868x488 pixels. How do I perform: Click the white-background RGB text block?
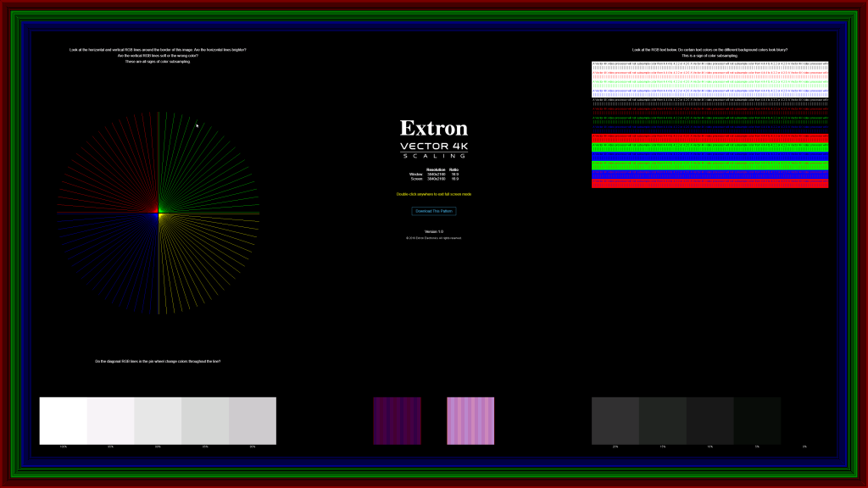(709, 79)
